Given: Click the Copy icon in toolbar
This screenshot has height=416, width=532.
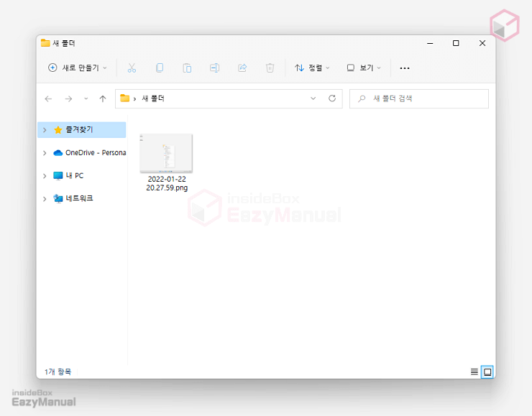Looking at the screenshot, I should 160,68.
